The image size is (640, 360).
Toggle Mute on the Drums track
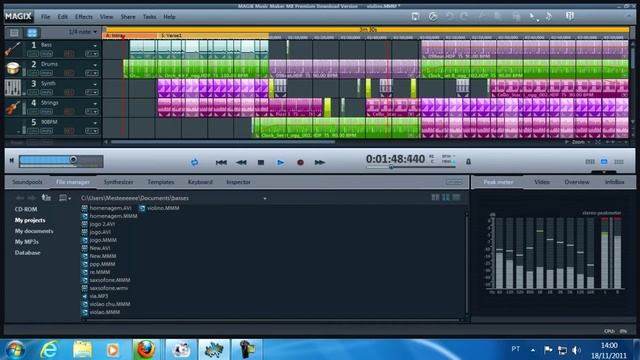(47, 73)
